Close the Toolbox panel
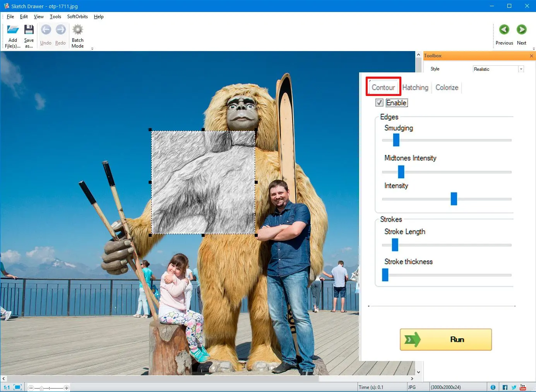 [532, 56]
